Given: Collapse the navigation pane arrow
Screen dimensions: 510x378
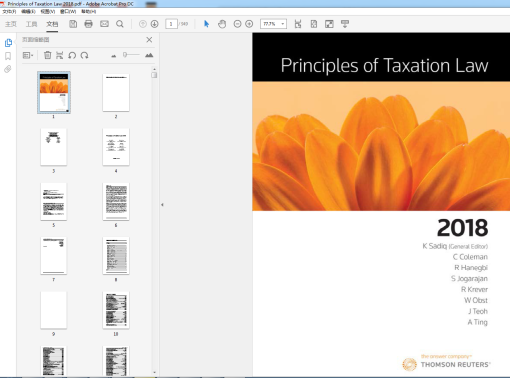Looking at the screenshot, I should (162, 205).
